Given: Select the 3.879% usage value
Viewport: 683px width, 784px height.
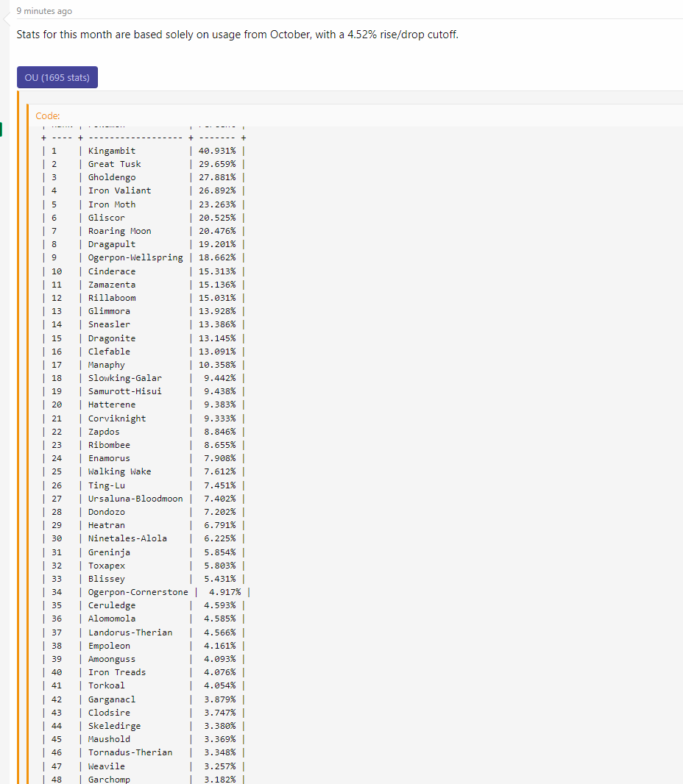Looking at the screenshot, I should [220, 700].
